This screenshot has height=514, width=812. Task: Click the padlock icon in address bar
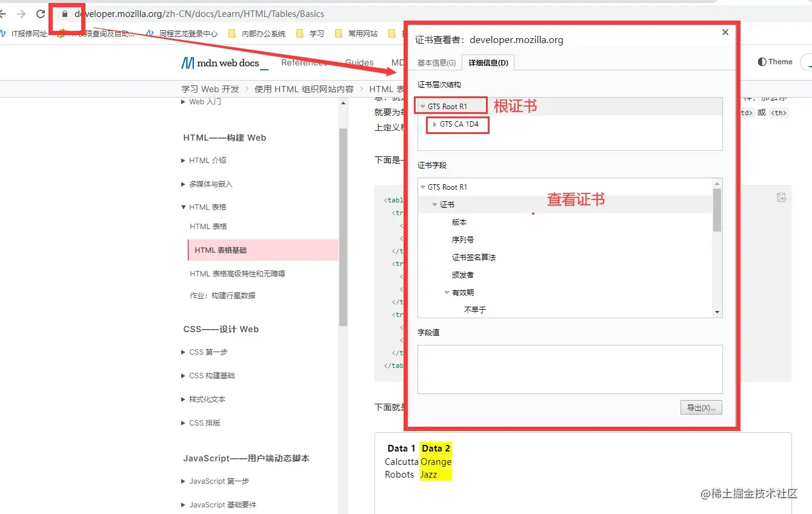(x=65, y=14)
